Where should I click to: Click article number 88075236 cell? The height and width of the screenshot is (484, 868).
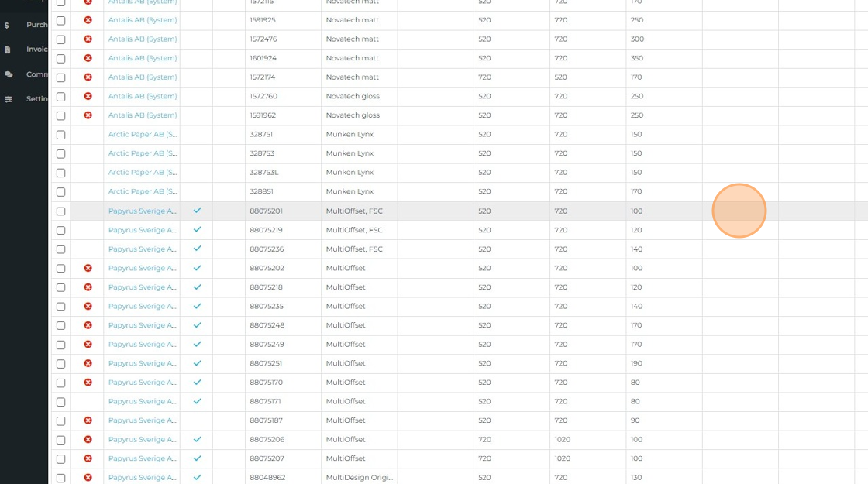coord(267,249)
